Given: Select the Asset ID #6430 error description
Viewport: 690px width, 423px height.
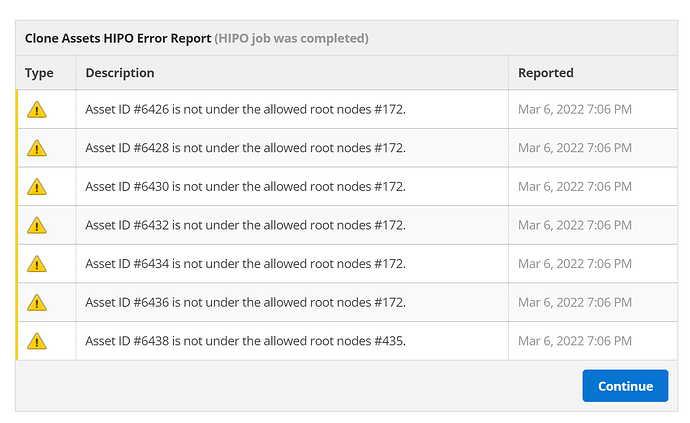Looking at the screenshot, I should (246, 187).
